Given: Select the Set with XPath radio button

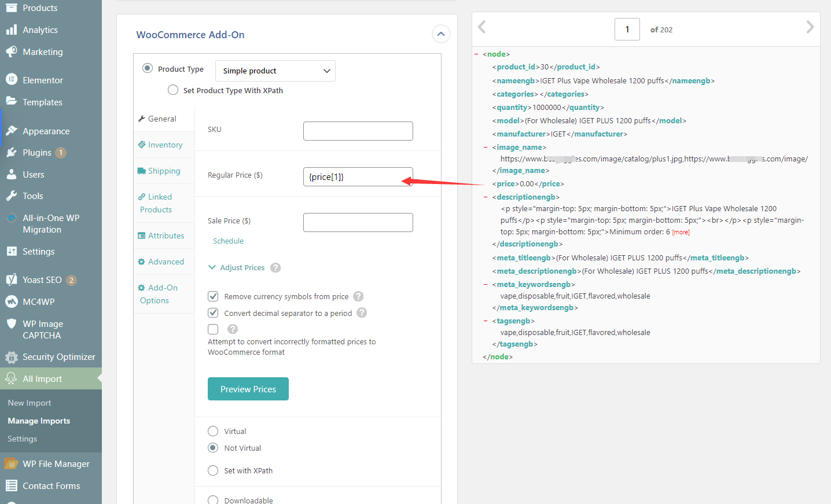Looking at the screenshot, I should (213, 470).
